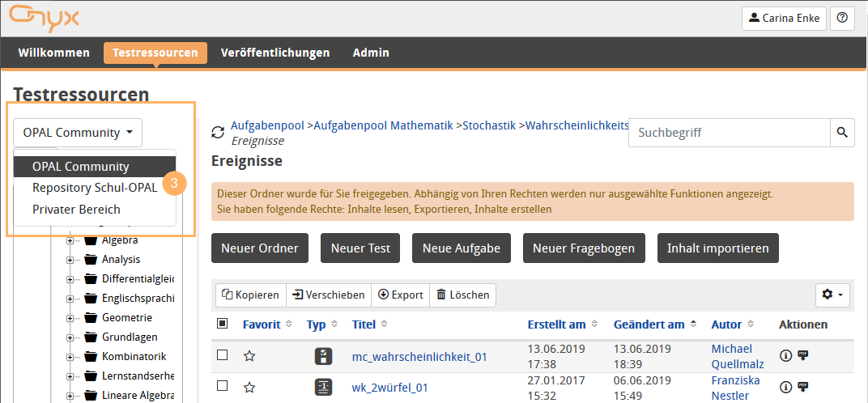Expand the Differentialgleichungen tree node
868x403 pixels.
click(70, 279)
